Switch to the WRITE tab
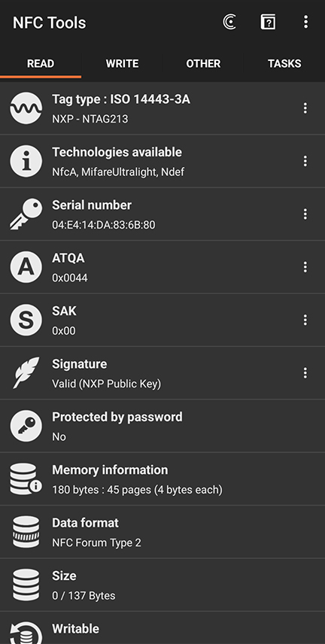 pyautogui.click(x=122, y=64)
